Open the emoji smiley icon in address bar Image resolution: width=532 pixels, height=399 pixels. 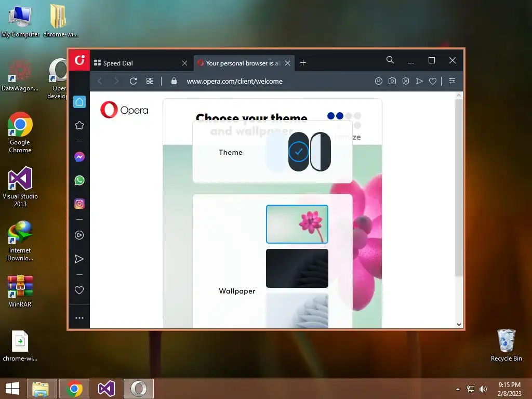coord(379,81)
